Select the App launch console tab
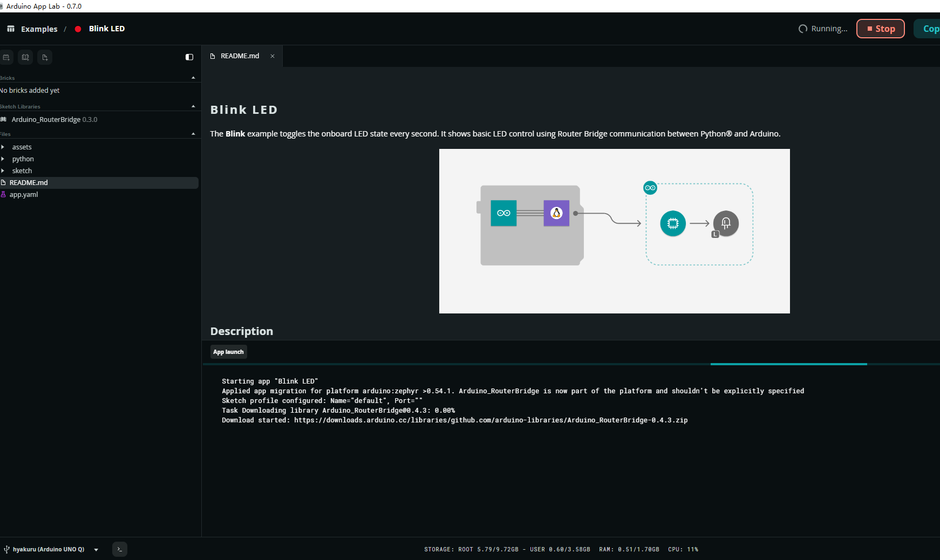Viewport: 940px width, 560px height. point(228,352)
